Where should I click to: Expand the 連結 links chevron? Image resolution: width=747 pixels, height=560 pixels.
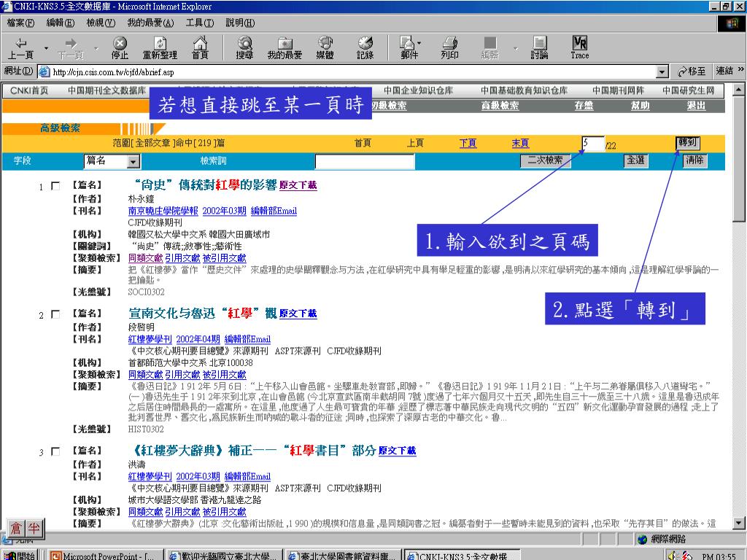741,69
